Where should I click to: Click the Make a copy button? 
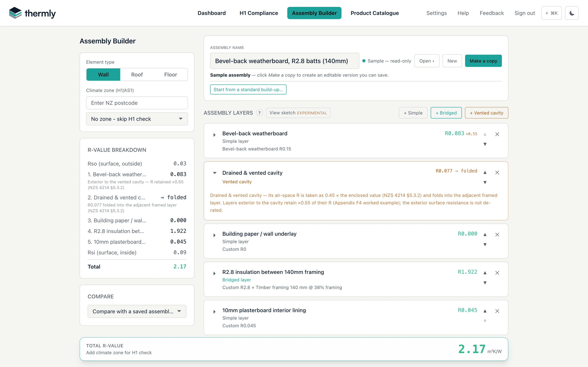[x=483, y=61]
